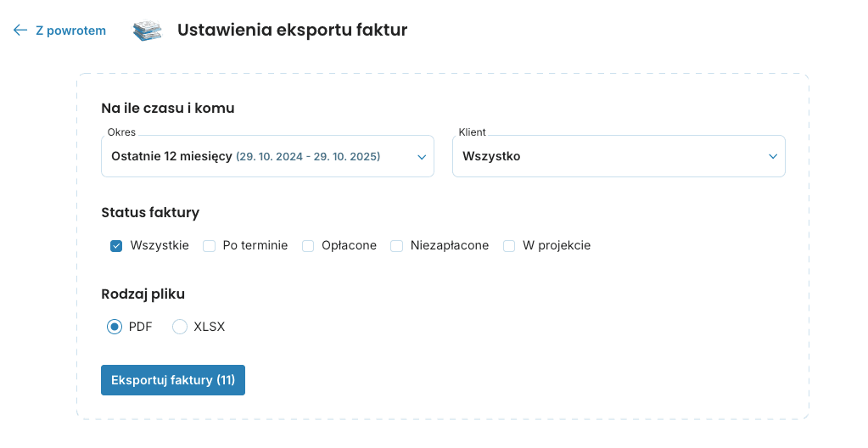Click the Klient dropdown chevron arrow
This screenshot has height=448, width=868.
(x=773, y=157)
